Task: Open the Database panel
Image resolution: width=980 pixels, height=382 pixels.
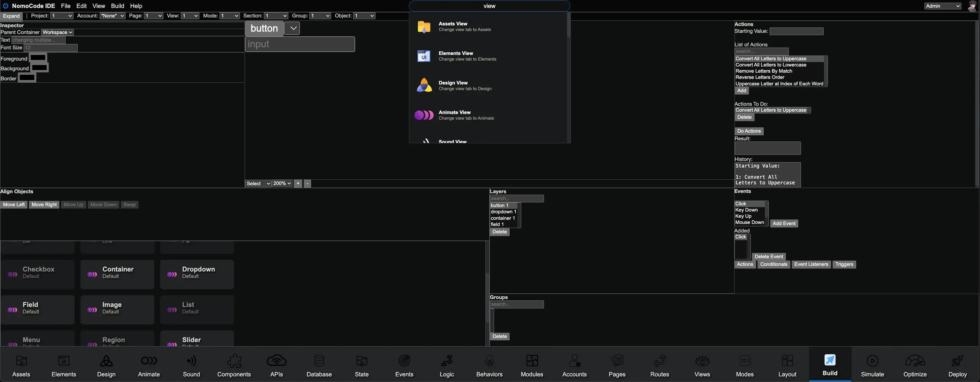Action: pyautogui.click(x=319, y=365)
